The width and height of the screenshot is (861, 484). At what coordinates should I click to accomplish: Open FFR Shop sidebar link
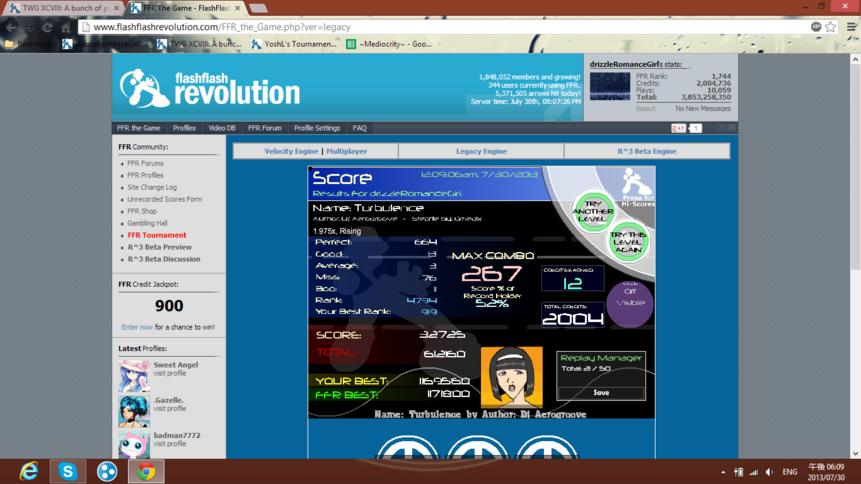click(x=142, y=212)
